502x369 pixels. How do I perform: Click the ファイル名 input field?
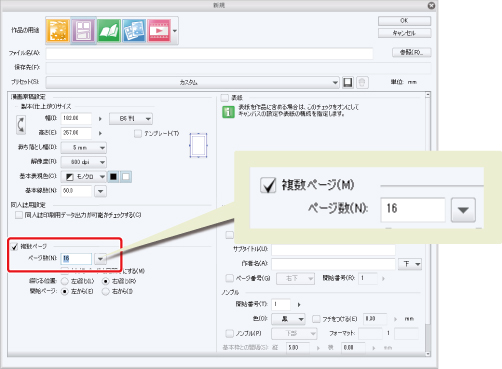pyautogui.click(x=209, y=53)
